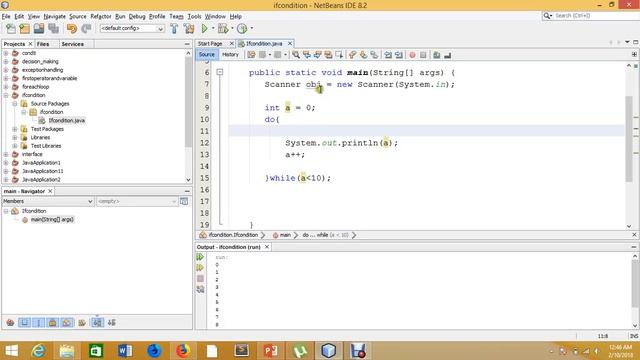Click the Clean and Build Project icon
The width and height of the screenshot is (640, 360).
tap(189, 29)
